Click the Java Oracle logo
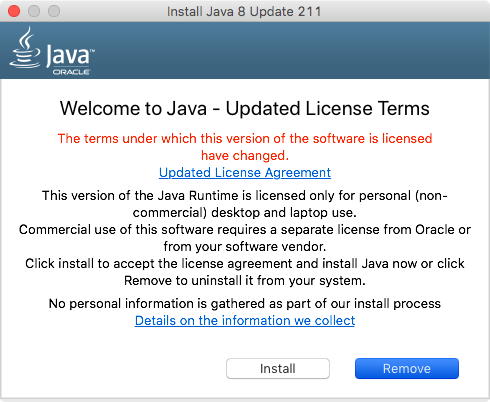Screen dimensions: 490x402 coord(52,51)
